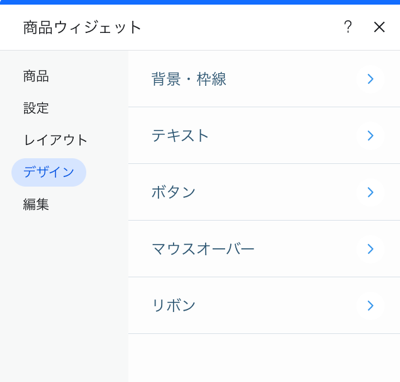400x382 pixels.
Task: Go to the 編集 sidebar tab
Action: pos(36,204)
